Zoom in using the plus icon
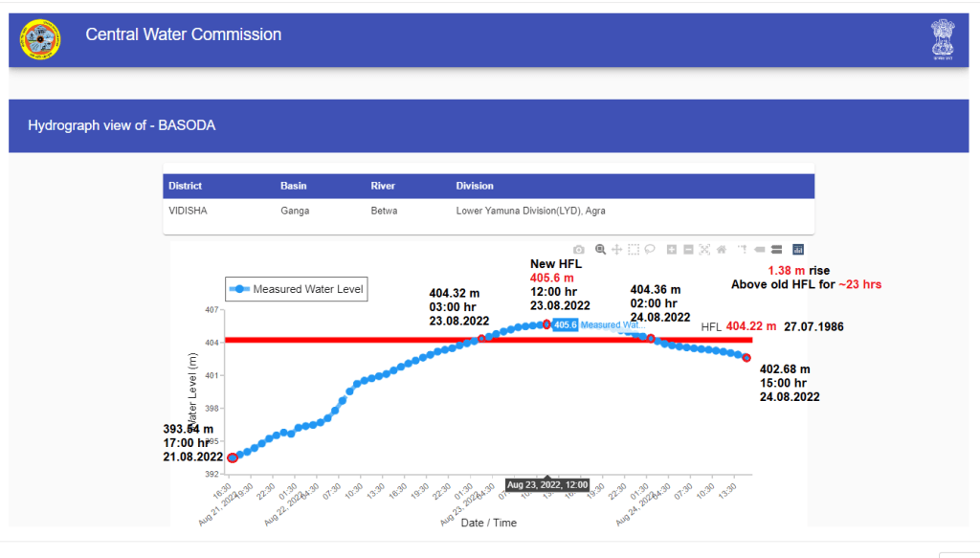 (x=672, y=250)
